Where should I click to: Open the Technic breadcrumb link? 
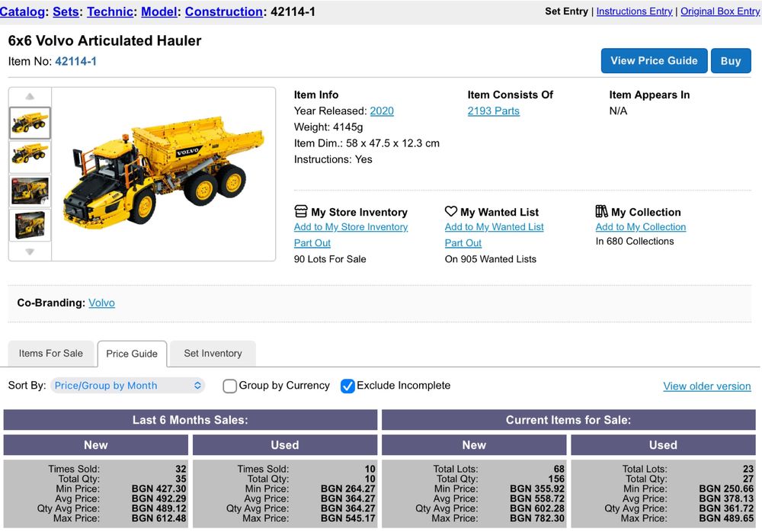[110, 11]
